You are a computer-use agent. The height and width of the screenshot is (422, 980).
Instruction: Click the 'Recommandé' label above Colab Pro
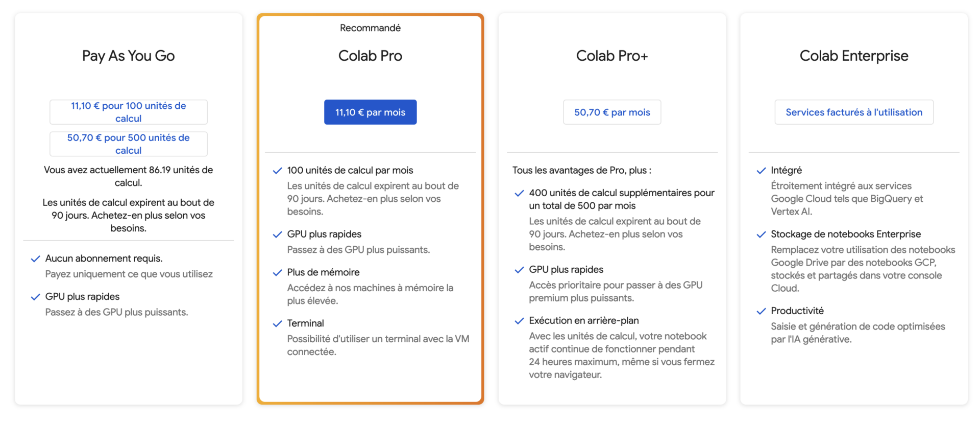[x=370, y=28]
